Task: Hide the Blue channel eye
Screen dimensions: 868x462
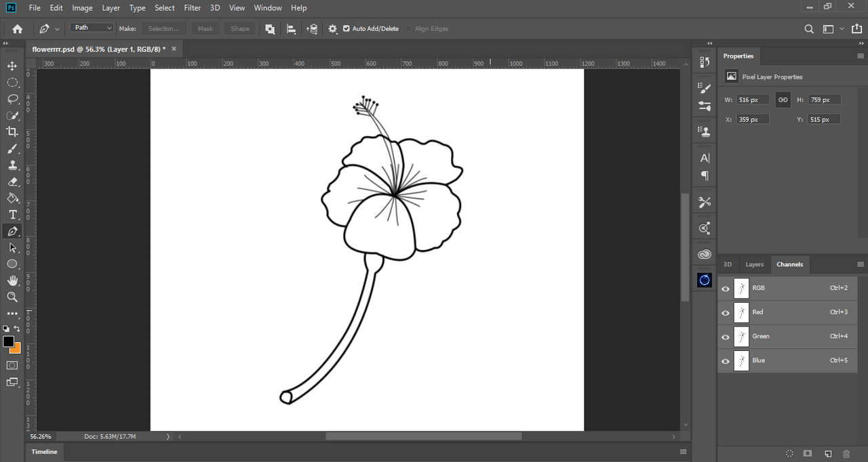Action: click(x=726, y=361)
